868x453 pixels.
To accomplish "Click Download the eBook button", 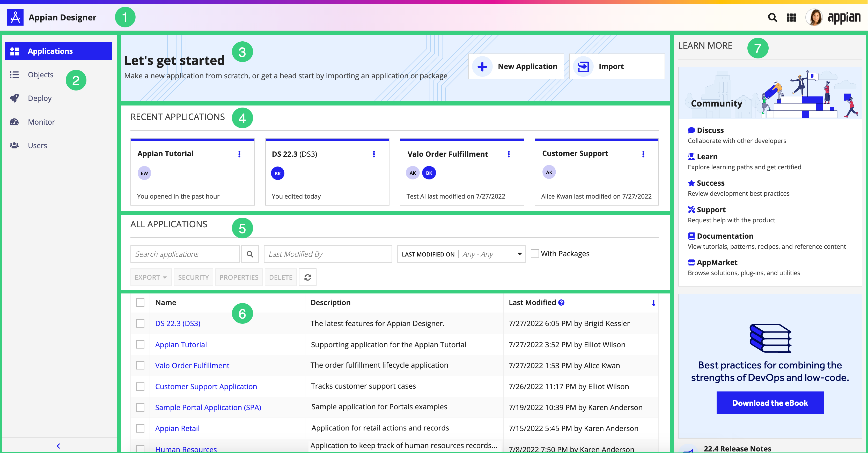I will click(x=770, y=403).
